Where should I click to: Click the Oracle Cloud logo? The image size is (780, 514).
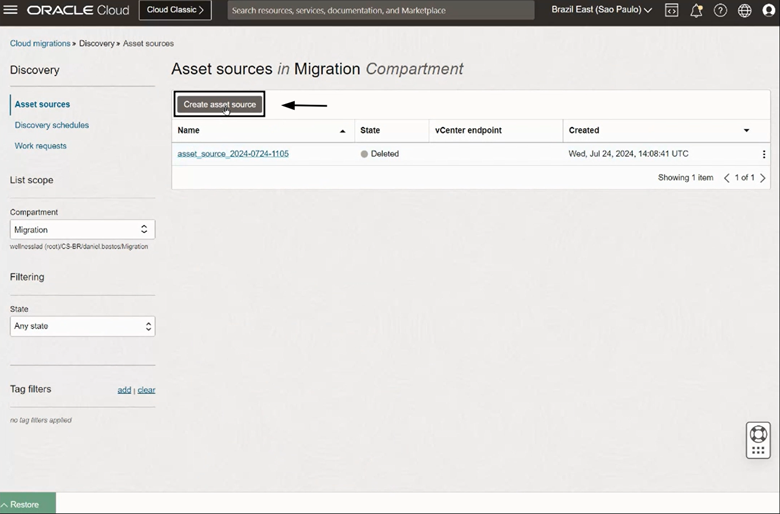[x=78, y=10]
